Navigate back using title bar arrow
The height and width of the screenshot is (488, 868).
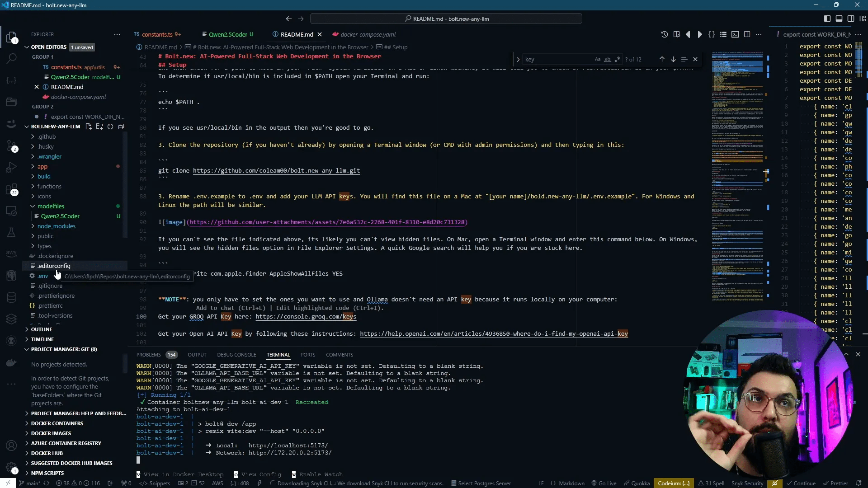coord(288,19)
